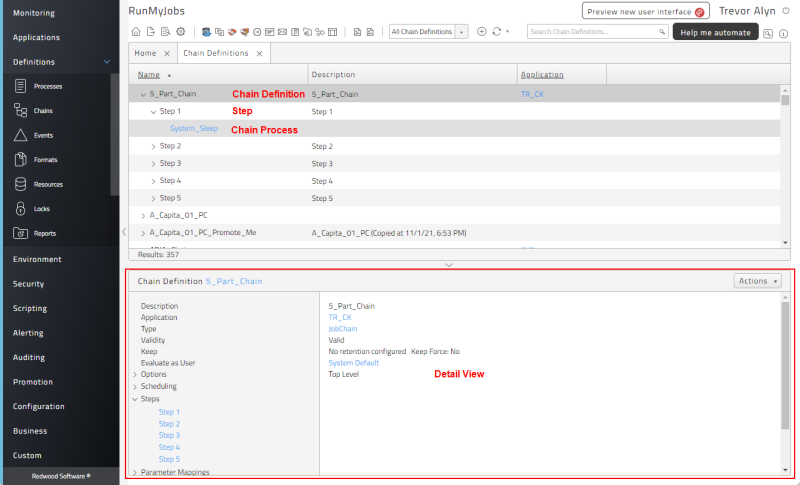
Task: Switch to the Home tab
Action: 145,53
